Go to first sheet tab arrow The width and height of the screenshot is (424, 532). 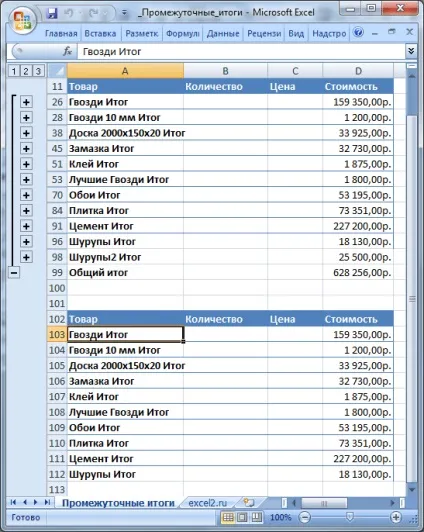click(x=13, y=502)
